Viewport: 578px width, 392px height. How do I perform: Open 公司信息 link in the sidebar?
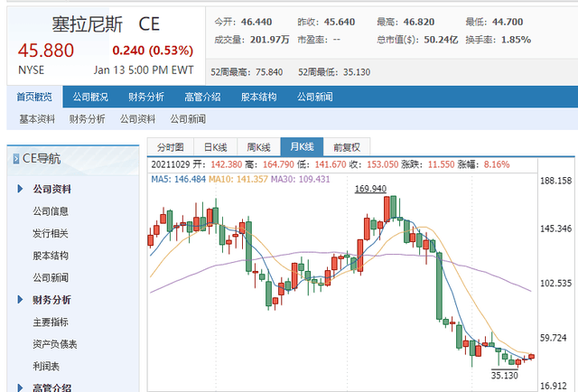(51, 211)
